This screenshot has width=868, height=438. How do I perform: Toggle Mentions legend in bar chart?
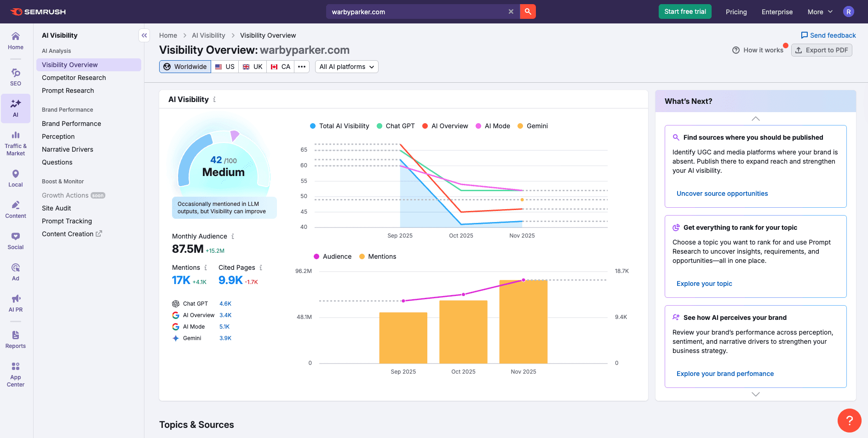(x=378, y=256)
